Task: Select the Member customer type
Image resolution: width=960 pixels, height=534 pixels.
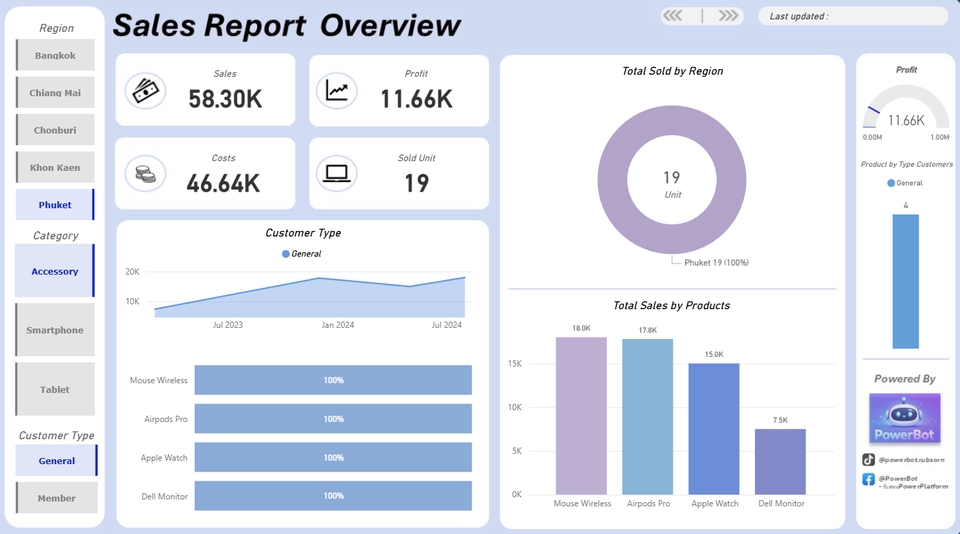Action: pos(56,498)
